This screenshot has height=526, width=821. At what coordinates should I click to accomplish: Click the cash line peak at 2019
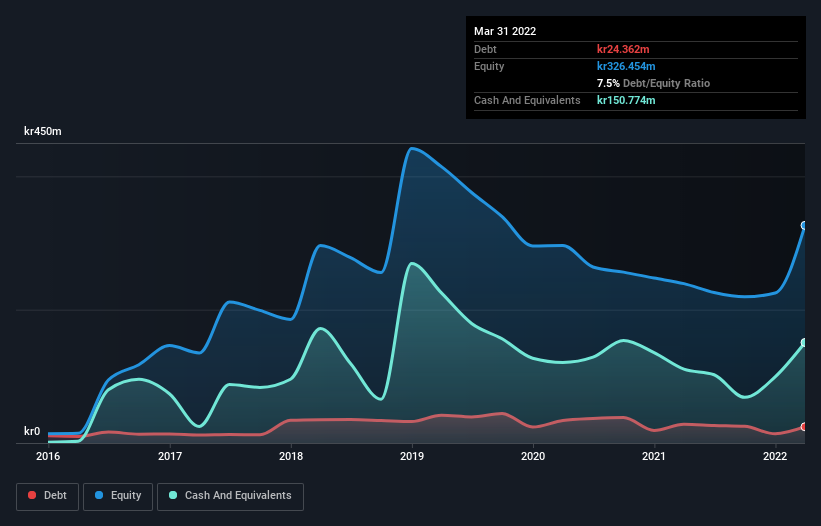413,263
